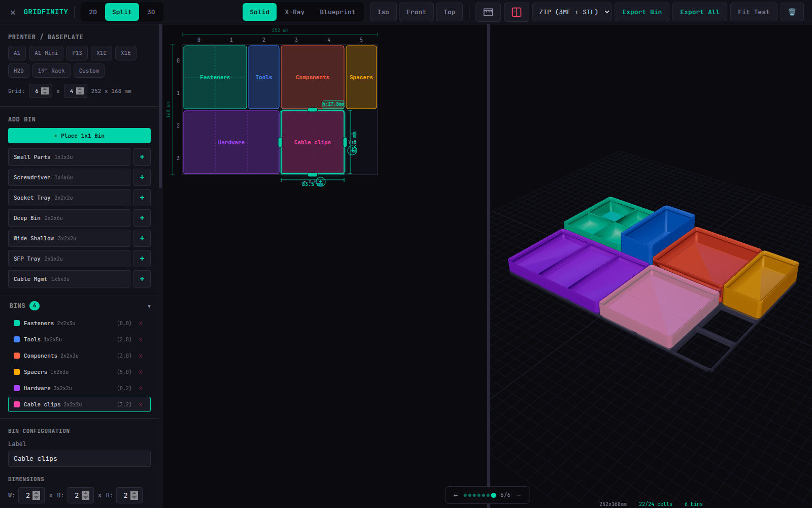
Task: Open the ZIP (3MF + STL) export format dropdown
Action: click(572, 12)
